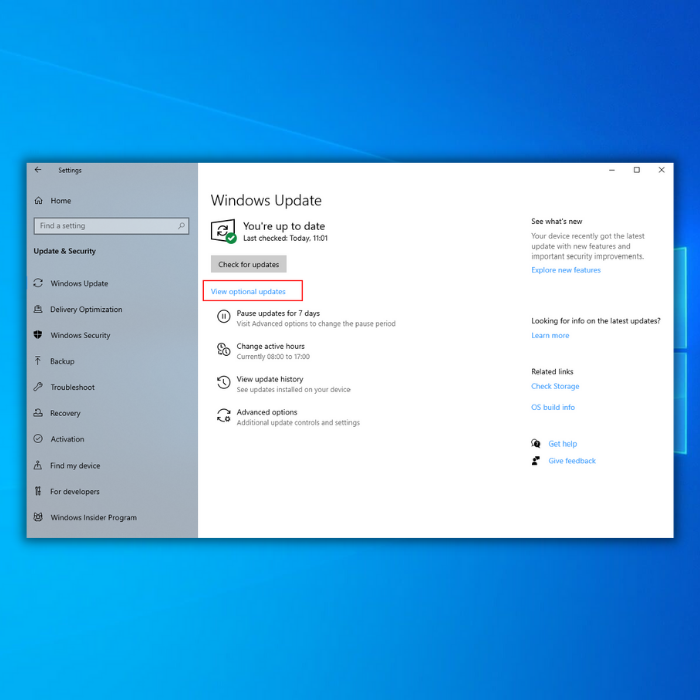Open the OS build info link

point(553,407)
